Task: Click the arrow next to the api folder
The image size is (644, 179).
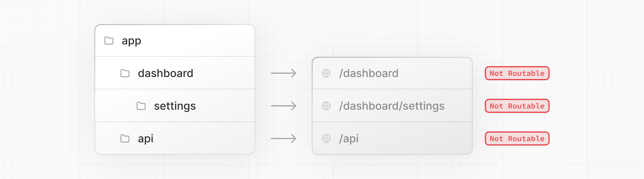Action: [283, 139]
